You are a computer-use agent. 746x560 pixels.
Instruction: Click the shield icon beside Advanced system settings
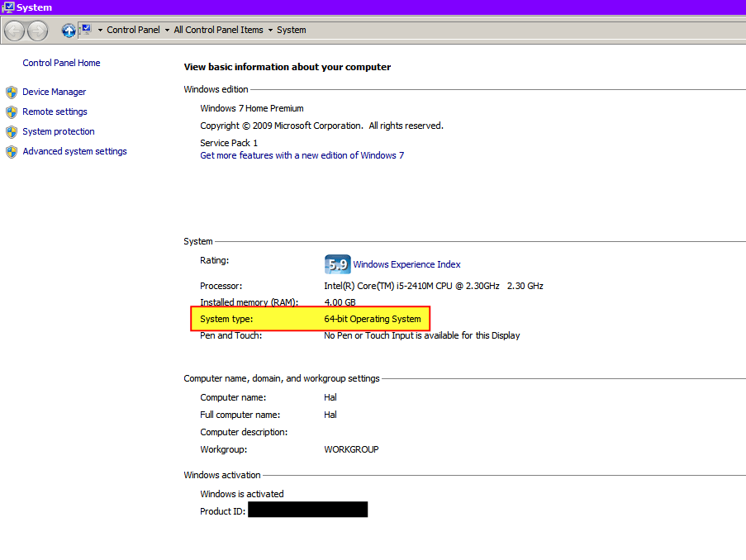coord(12,151)
